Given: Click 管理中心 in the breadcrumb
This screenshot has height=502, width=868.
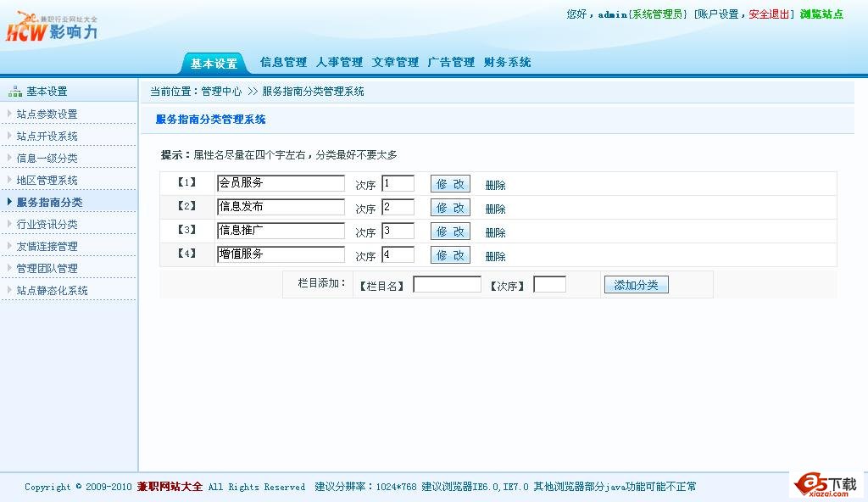Looking at the screenshot, I should coord(221,92).
